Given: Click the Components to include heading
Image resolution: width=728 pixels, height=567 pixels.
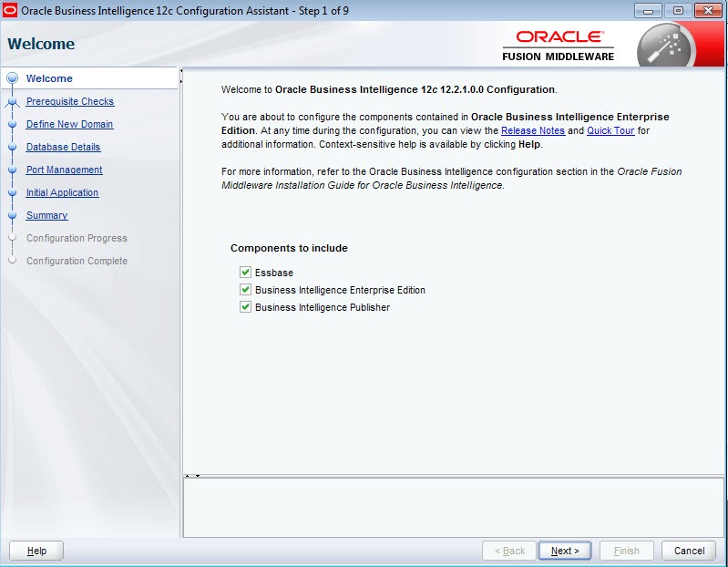Looking at the screenshot, I should click(x=289, y=248).
